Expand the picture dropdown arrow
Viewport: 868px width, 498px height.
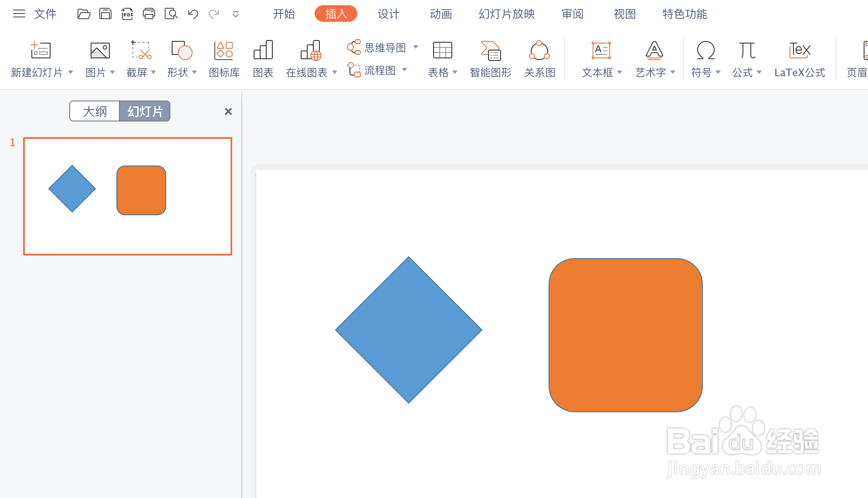click(112, 72)
